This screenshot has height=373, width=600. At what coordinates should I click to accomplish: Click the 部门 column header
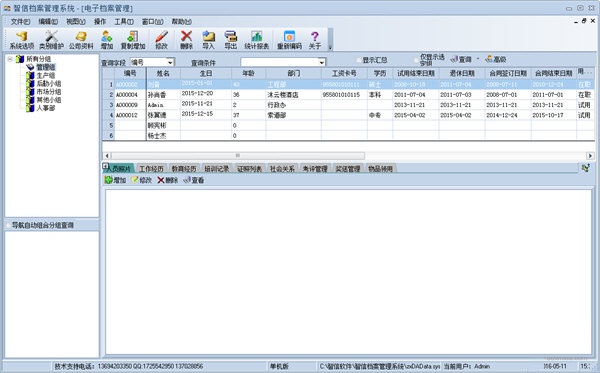click(293, 73)
